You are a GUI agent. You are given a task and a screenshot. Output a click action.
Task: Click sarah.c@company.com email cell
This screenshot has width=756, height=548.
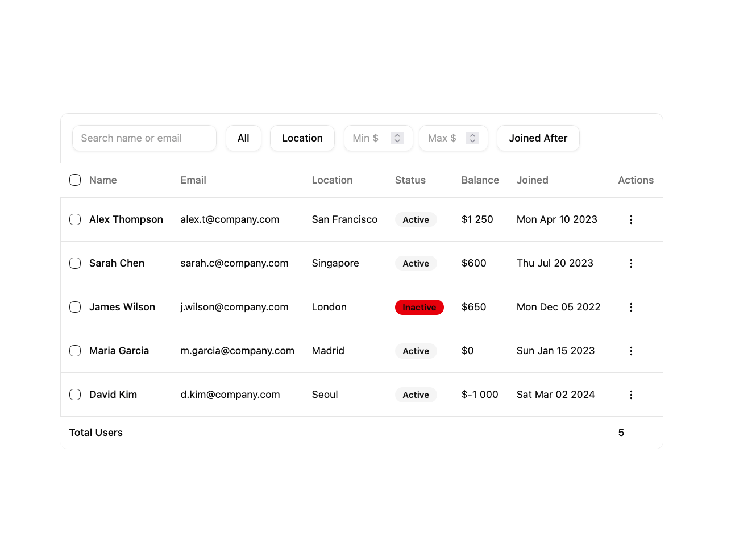pos(235,263)
